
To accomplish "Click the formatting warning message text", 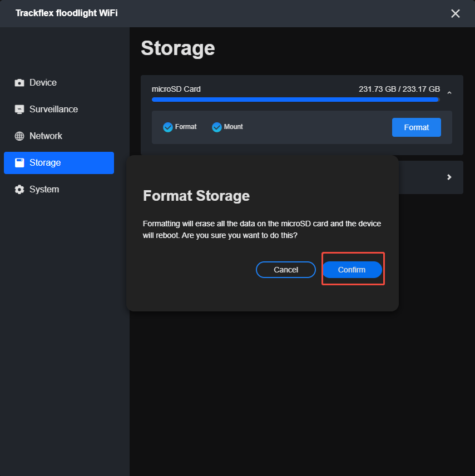I will click(x=262, y=230).
